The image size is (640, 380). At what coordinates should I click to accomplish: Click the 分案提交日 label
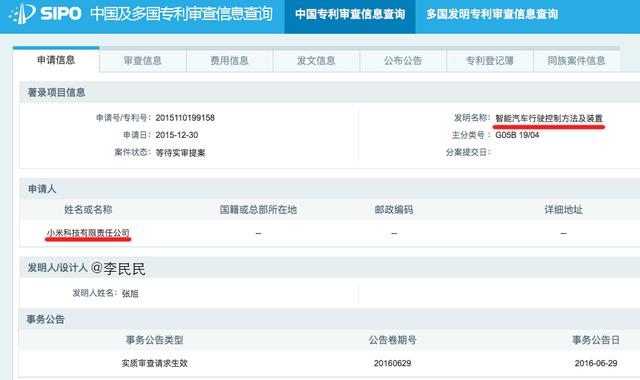pos(468,152)
